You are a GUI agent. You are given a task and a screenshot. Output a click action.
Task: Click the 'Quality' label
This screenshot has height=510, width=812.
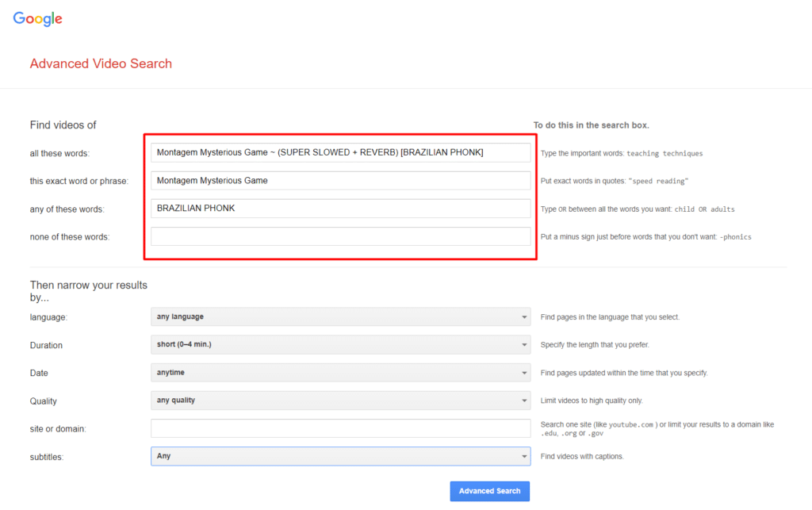click(44, 401)
